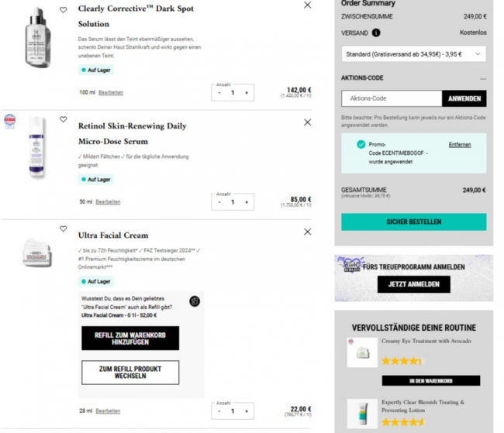The width and height of the screenshot is (504, 433).
Task: Click SICHER BESTELLEN checkout button
Action: tap(413, 222)
